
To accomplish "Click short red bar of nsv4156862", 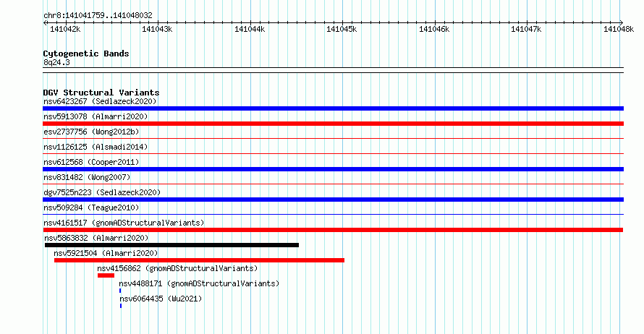I will (x=106, y=275).
